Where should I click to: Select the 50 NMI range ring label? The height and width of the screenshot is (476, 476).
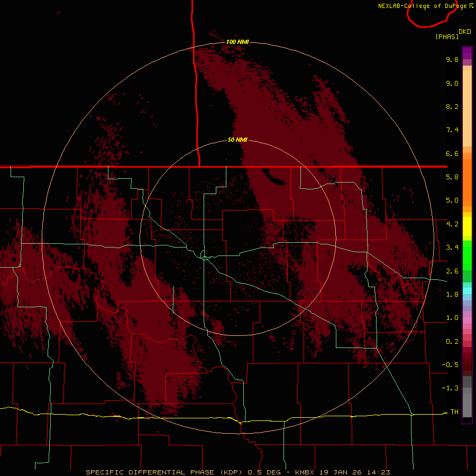[237, 140]
